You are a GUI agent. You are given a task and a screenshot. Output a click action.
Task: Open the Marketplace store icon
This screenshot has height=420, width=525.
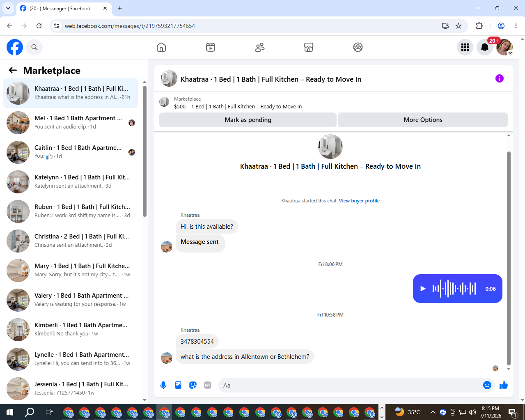[309, 47]
